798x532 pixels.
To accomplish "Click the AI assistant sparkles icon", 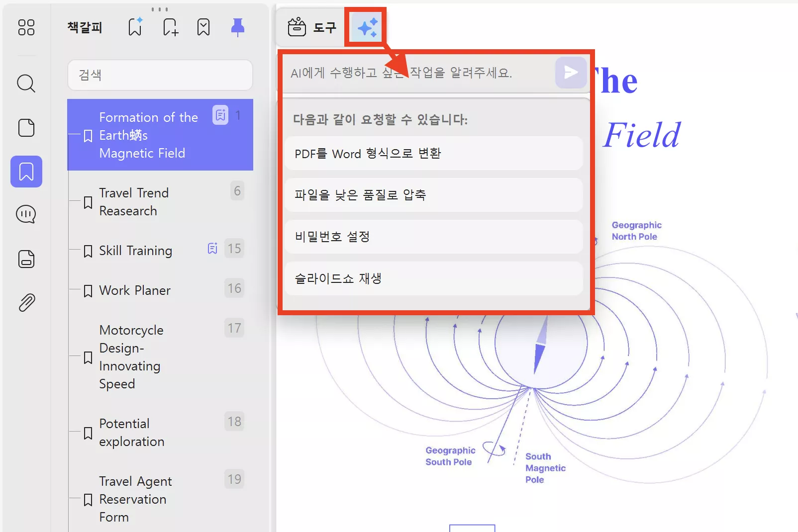I will pyautogui.click(x=366, y=27).
